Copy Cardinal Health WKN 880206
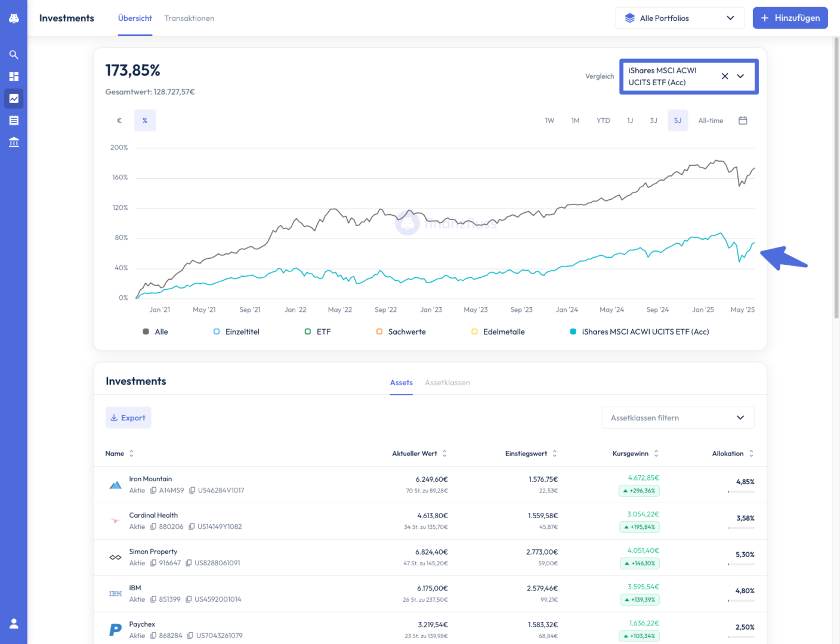This screenshot has height=644, width=840. (x=153, y=527)
